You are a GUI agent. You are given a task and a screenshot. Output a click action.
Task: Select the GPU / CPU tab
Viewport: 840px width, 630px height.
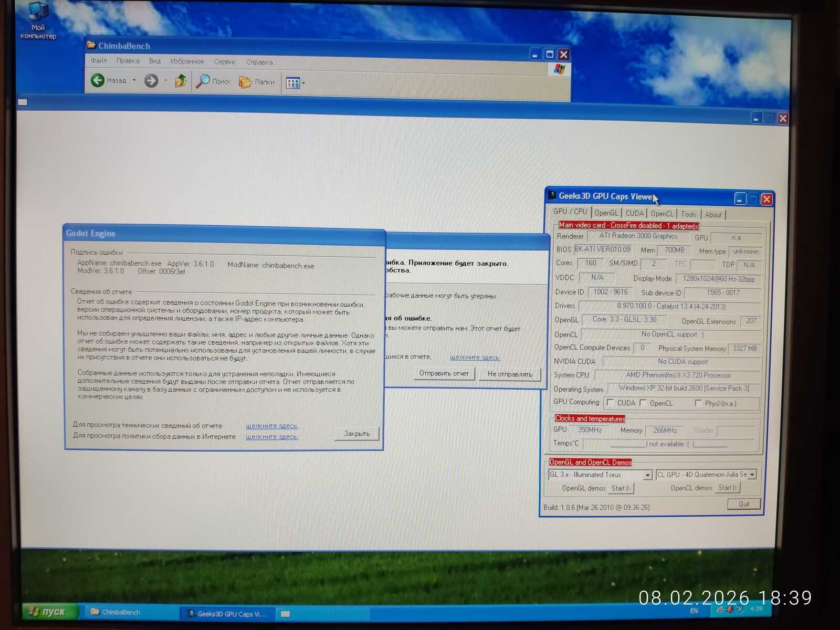[570, 212]
